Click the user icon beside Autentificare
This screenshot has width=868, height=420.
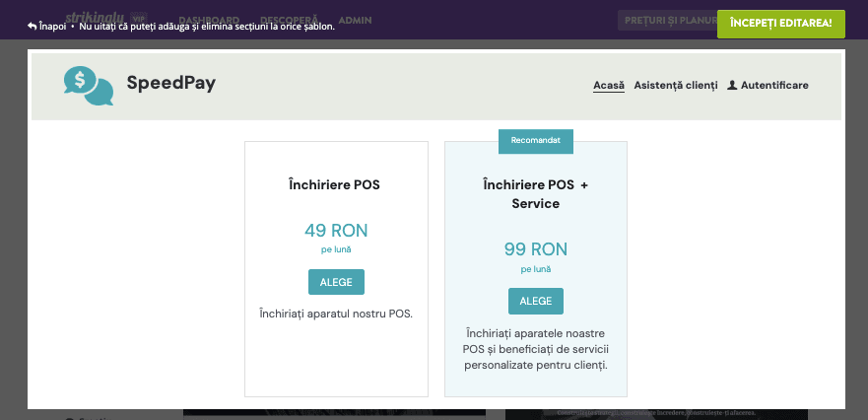tap(732, 86)
